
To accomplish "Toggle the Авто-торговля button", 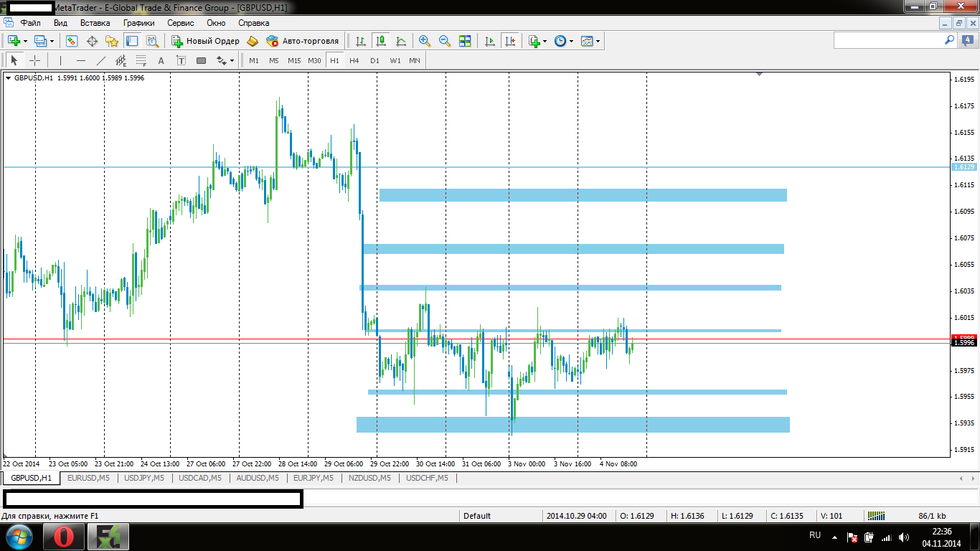I will 302,41.
